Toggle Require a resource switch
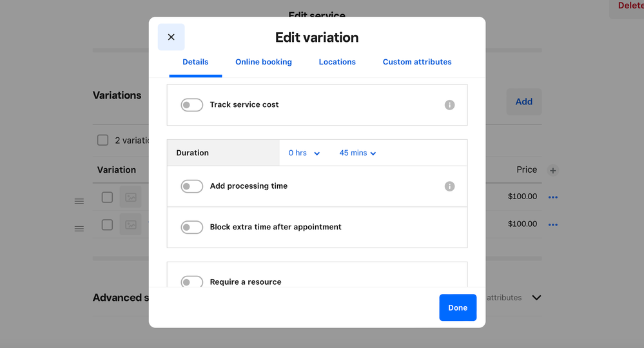644x348 pixels. tap(191, 282)
